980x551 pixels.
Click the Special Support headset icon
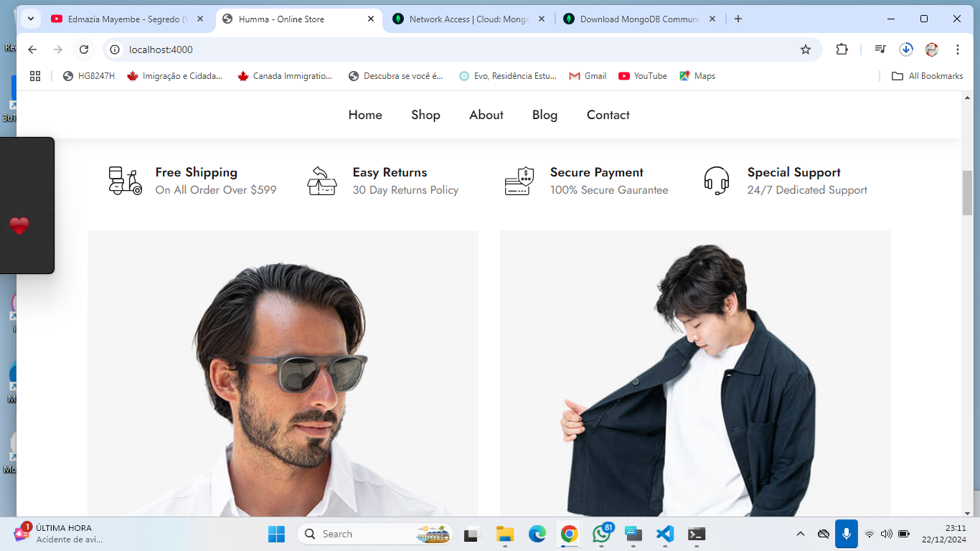pyautogui.click(x=717, y=181)
